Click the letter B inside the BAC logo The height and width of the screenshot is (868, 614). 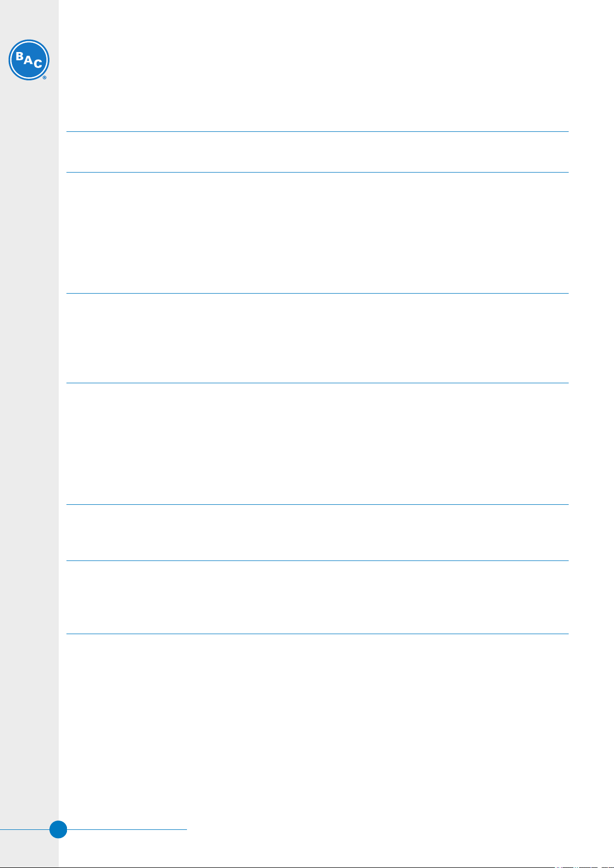(19, 57)
